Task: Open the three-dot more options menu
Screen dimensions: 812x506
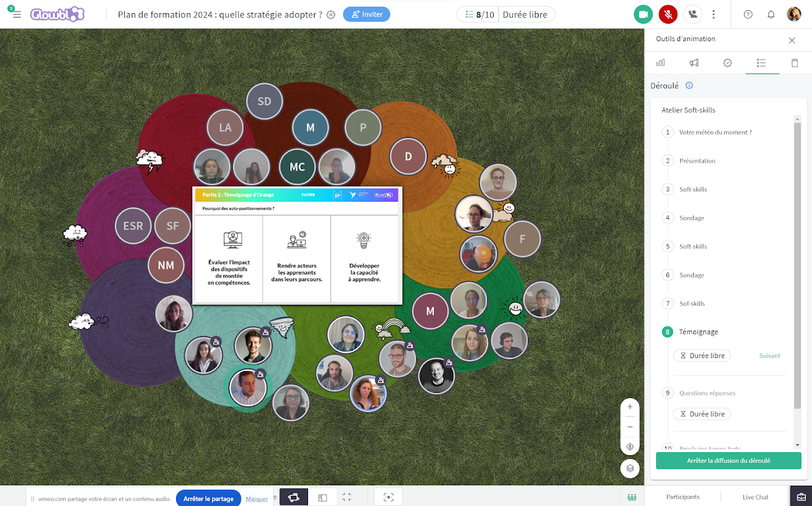Action: (x=713, y=14)
